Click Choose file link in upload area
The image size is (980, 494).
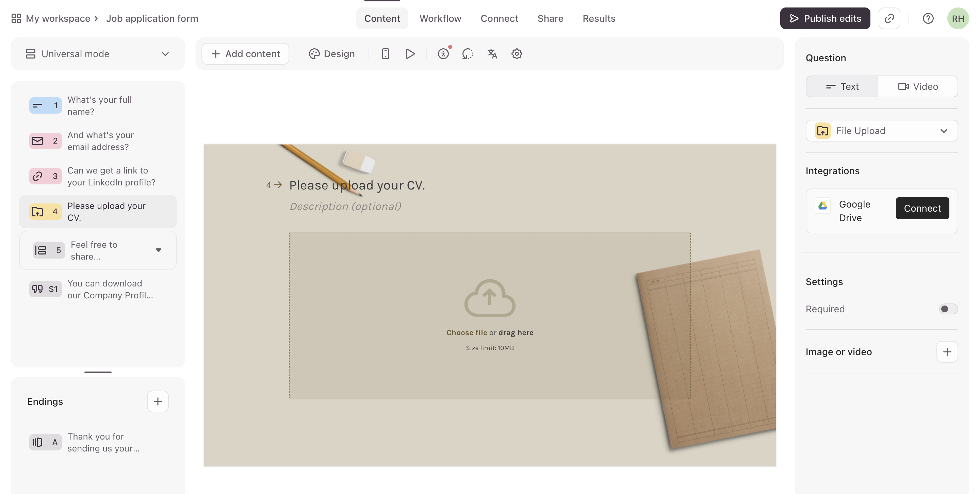(467, 332)
